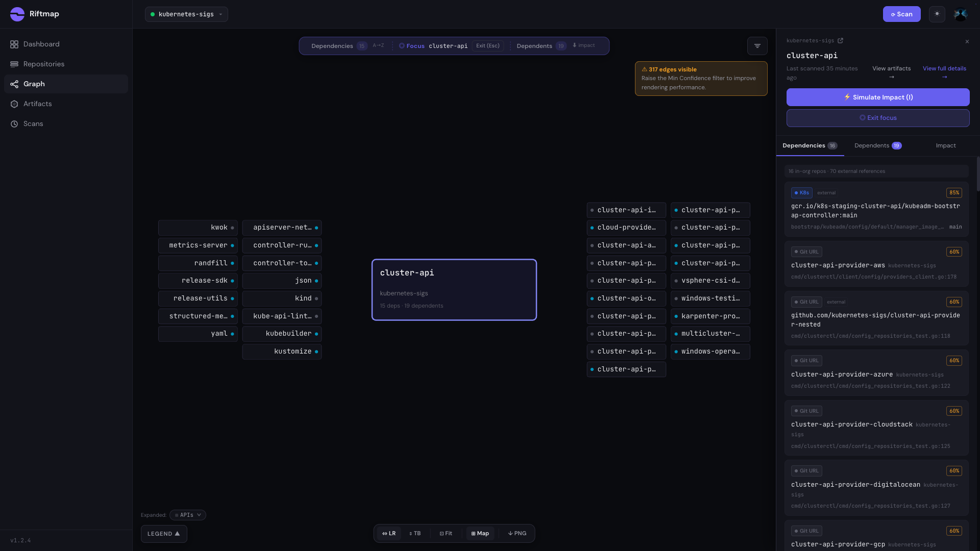
Task: Select the kwok dependency node
Action: tap(198, 228)
